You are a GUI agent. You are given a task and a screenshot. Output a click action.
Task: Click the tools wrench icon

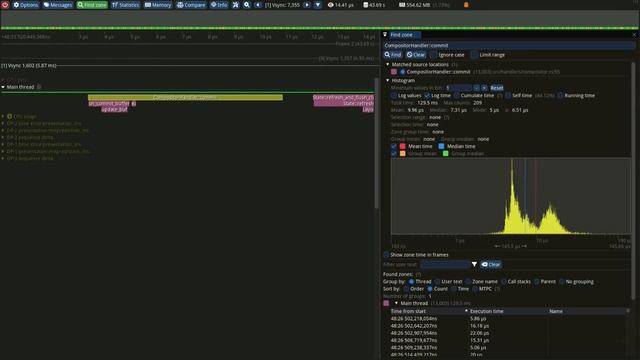pyautogui.click(x=236, y=5)
